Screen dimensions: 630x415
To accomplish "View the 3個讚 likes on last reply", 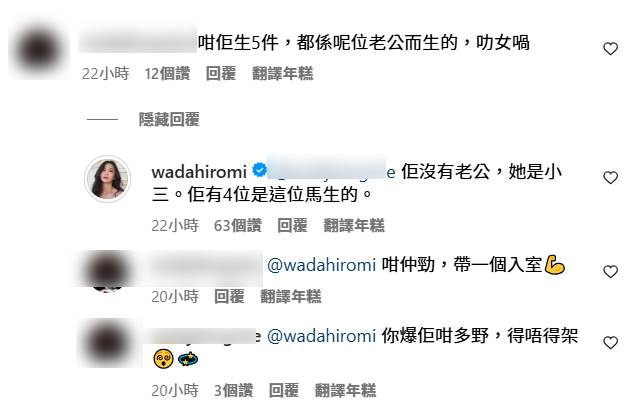I will point(233,390).
